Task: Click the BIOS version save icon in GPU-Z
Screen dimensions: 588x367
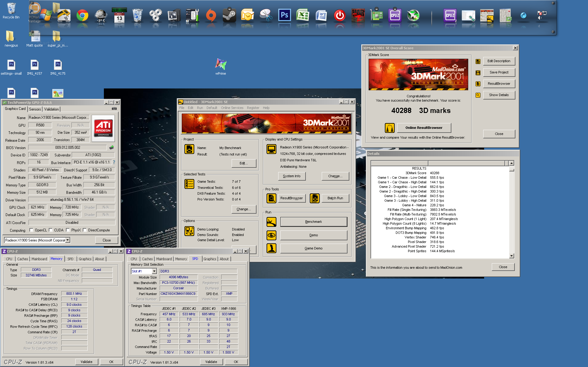Action: 112,148
